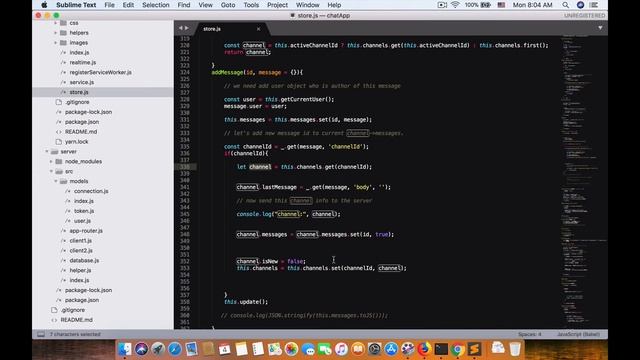Open Photos app in the Dock
Screen dimensions: 640x360
(x=291, y=349)
